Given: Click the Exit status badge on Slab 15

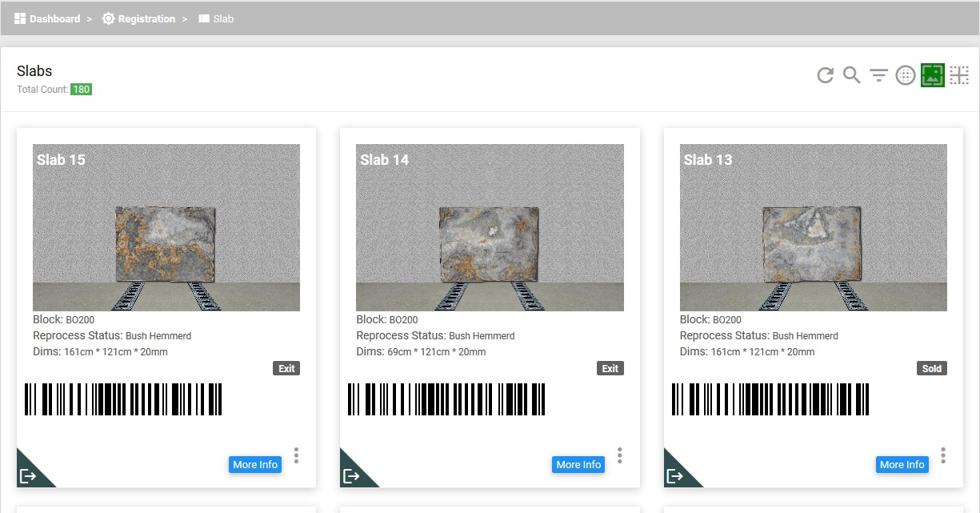Looking at the screenshot, I should 286,368.
